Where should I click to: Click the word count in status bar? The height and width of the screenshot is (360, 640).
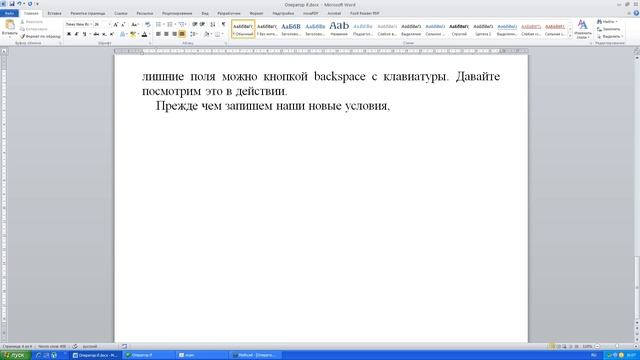[x=52, y=347]
